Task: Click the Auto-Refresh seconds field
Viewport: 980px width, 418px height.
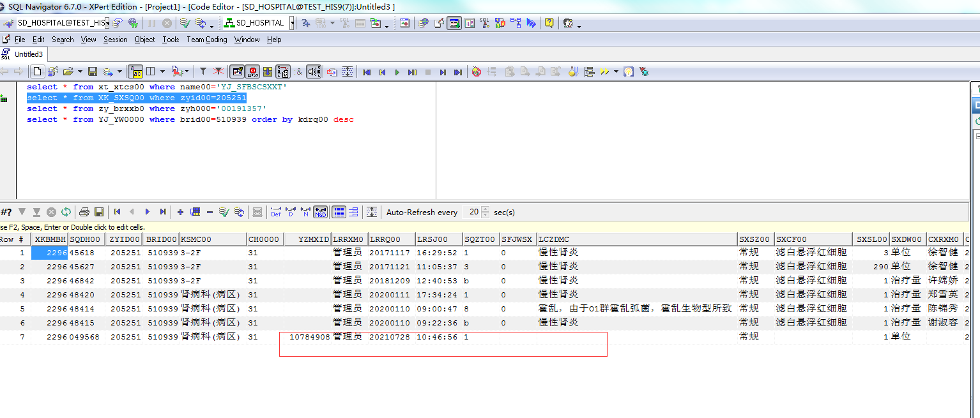Action: point(473,213)
